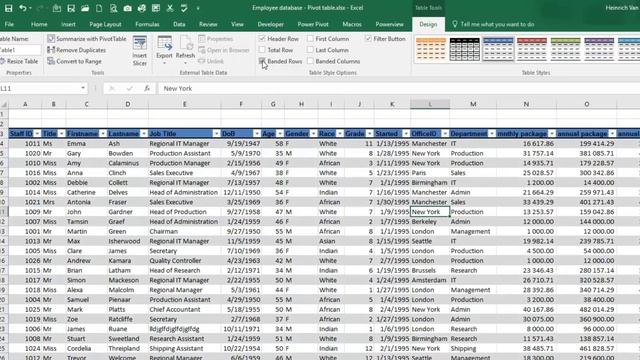Click the formula bar showing New York
The image size is (640, 360).
(x=398, y=88)
